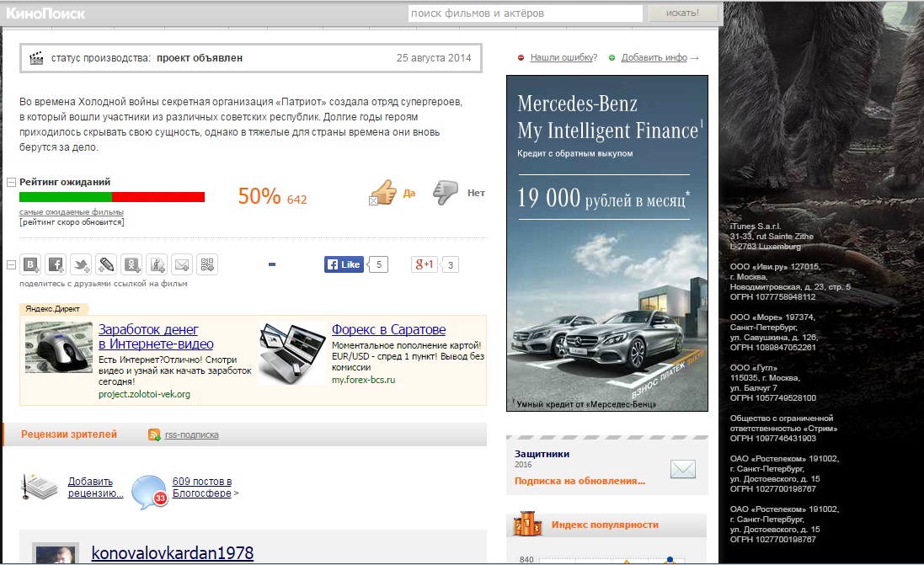Click the Mercedes-Benz finance banner
Image resolution: width=924 pixels, height=565 pixels.
click(607, 243)
